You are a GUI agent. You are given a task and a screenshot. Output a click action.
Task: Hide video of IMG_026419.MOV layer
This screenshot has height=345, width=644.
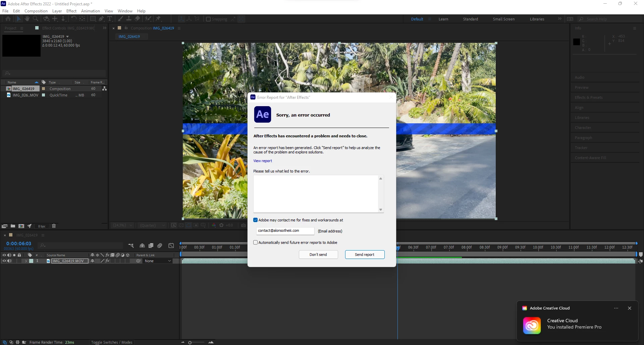tap(4, 261)
